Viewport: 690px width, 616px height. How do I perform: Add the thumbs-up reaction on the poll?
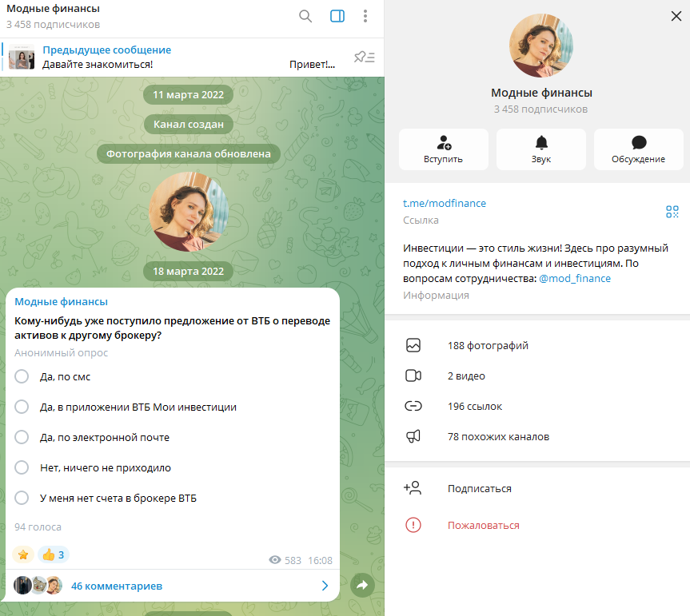point(54,555)
